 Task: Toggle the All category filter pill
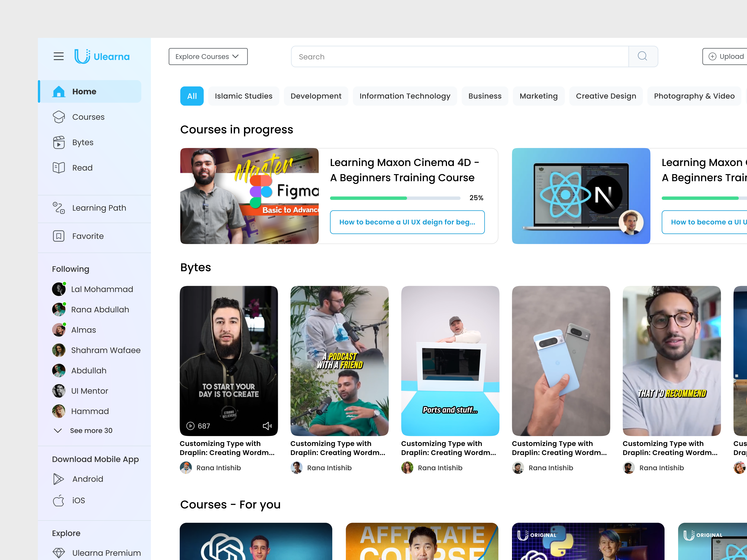click(x=192, y=96)
